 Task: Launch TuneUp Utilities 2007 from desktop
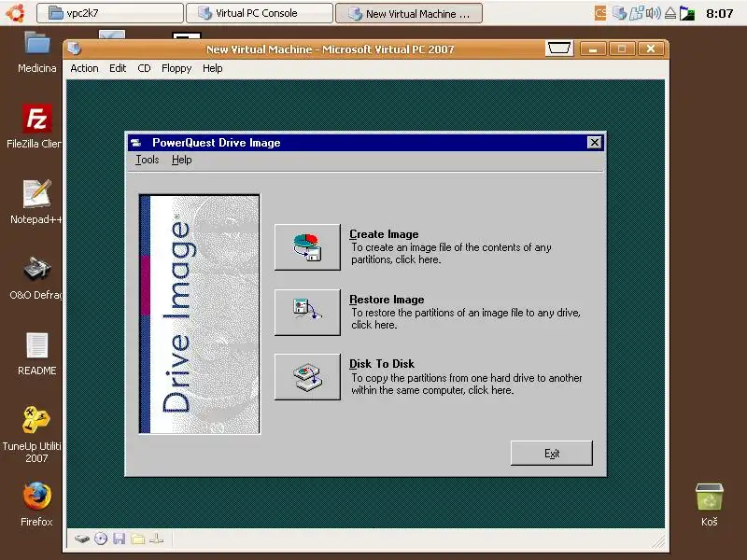point(34,435)
